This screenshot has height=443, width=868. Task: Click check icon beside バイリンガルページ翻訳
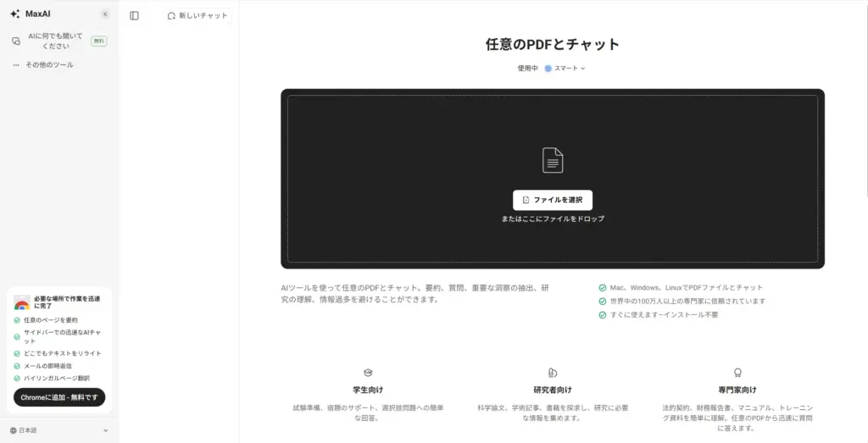click(x=17, y=379)
